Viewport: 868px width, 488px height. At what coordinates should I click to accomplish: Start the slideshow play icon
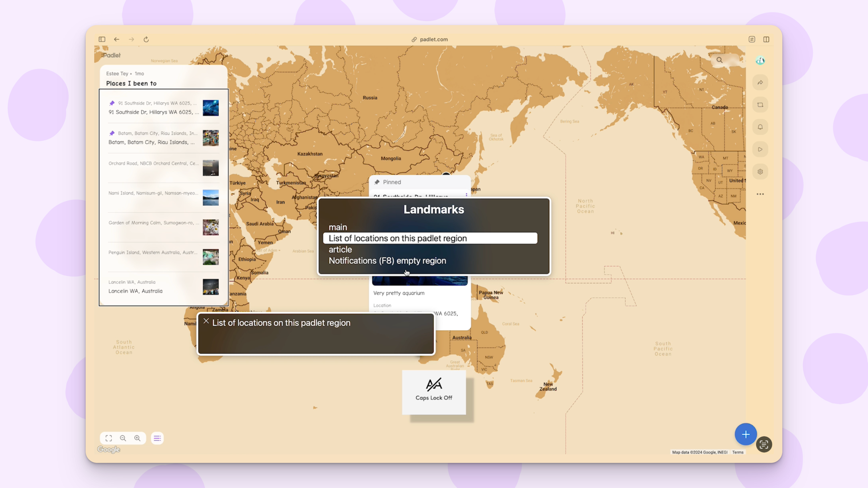[760, 149]
